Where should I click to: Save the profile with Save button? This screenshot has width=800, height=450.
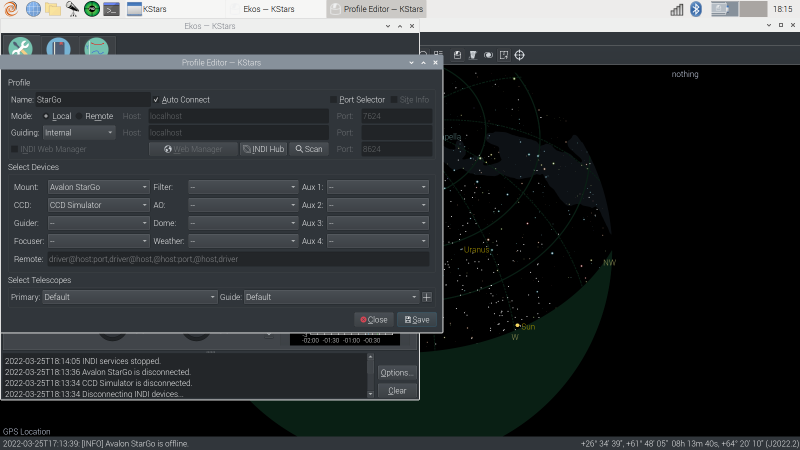(x=417, y=320)
